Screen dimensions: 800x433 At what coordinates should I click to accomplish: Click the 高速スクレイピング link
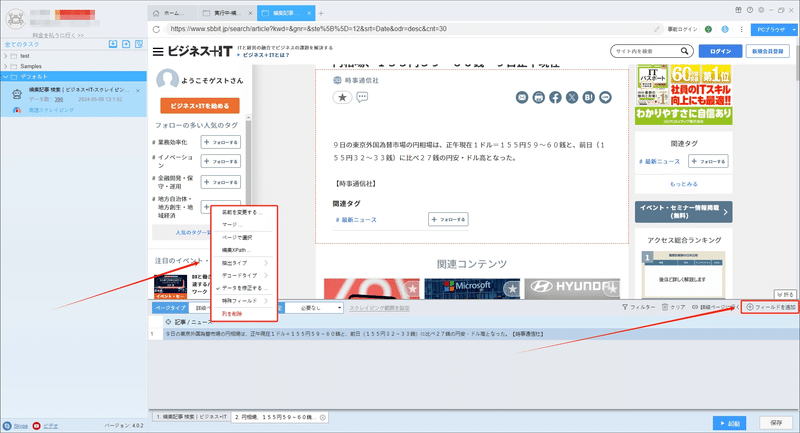pyautogui.click(x=51, y=110)
